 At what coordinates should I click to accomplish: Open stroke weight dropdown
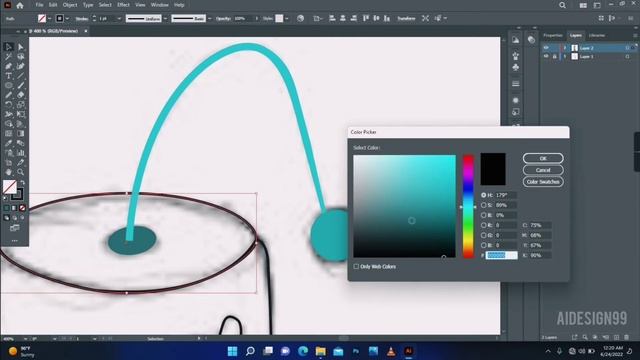[119, 18]
